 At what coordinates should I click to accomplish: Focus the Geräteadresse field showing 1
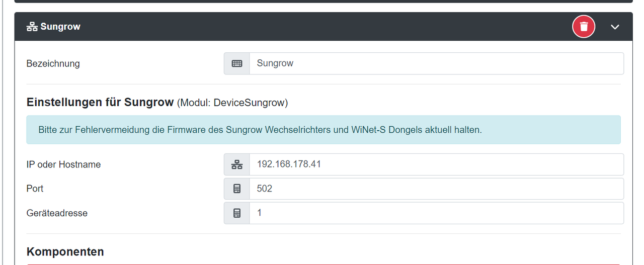(x=436, y=213)
